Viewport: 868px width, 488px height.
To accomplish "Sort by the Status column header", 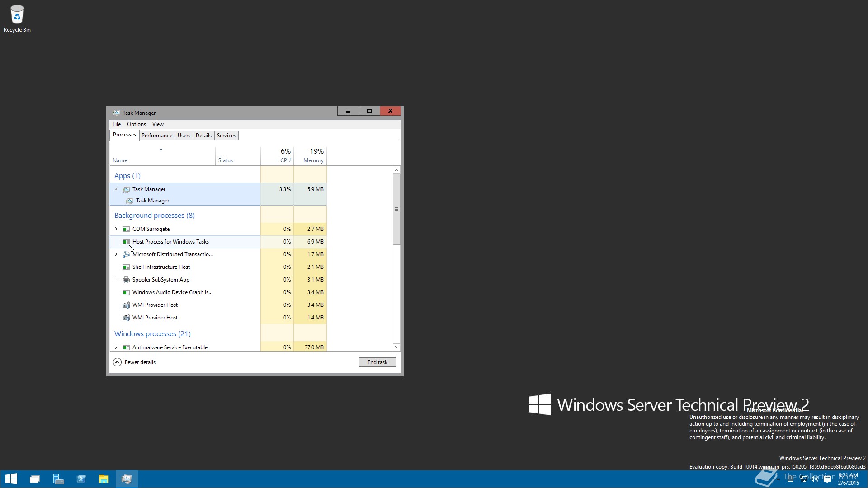I will coord(238,156).
